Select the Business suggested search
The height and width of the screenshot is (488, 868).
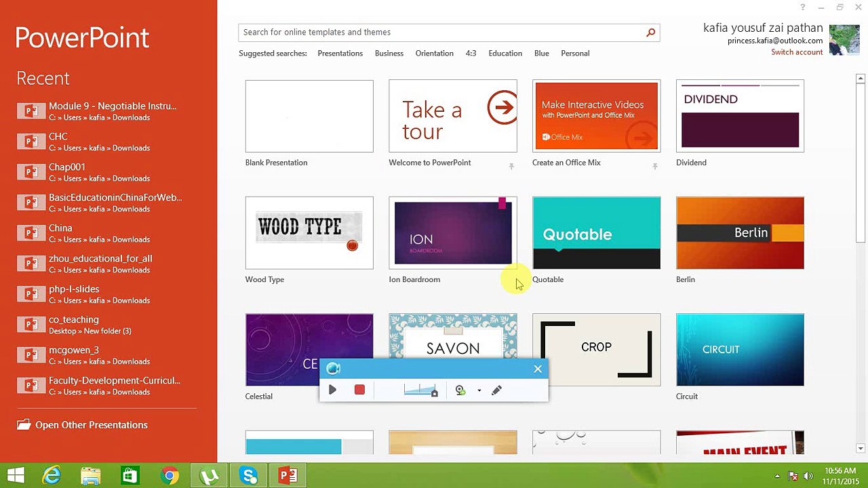(389, 54)
